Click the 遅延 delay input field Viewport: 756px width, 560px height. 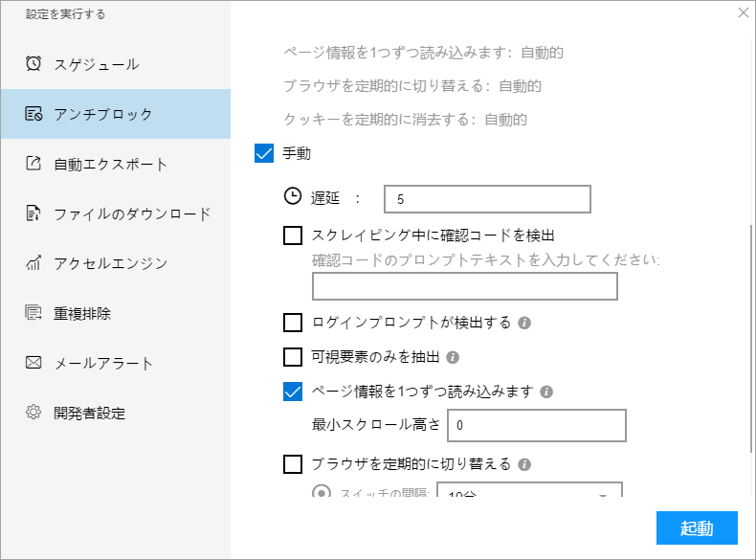(487, 199)
